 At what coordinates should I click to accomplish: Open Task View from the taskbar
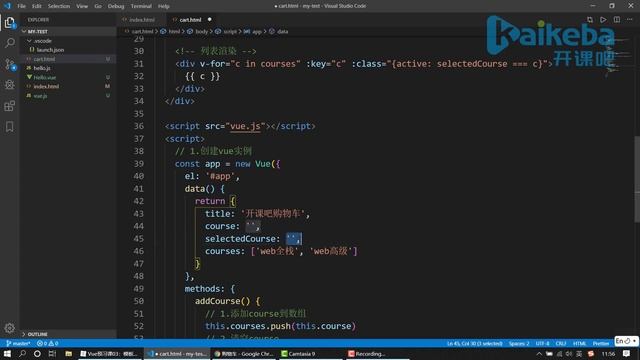(x=52, y=353)
